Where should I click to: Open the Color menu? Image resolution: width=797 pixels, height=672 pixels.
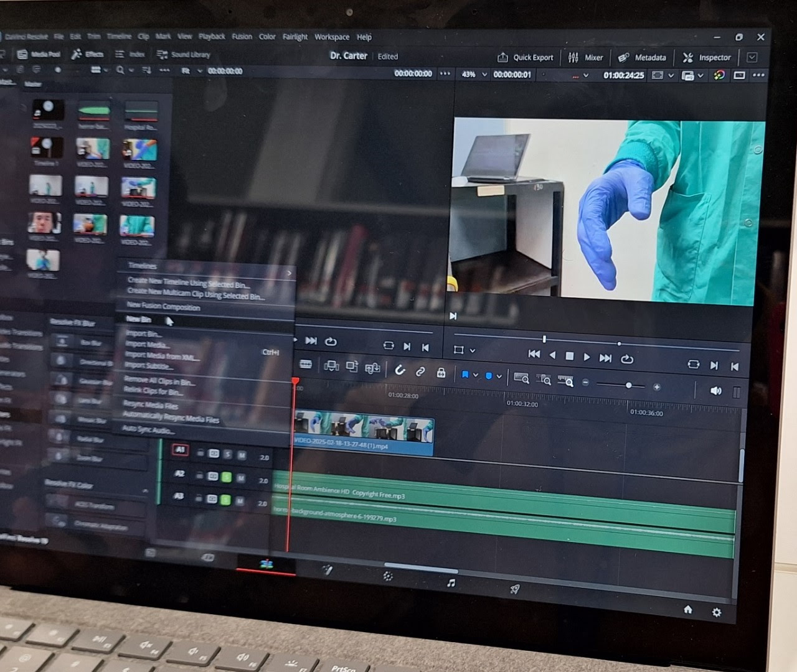click(x=267, y=37)
